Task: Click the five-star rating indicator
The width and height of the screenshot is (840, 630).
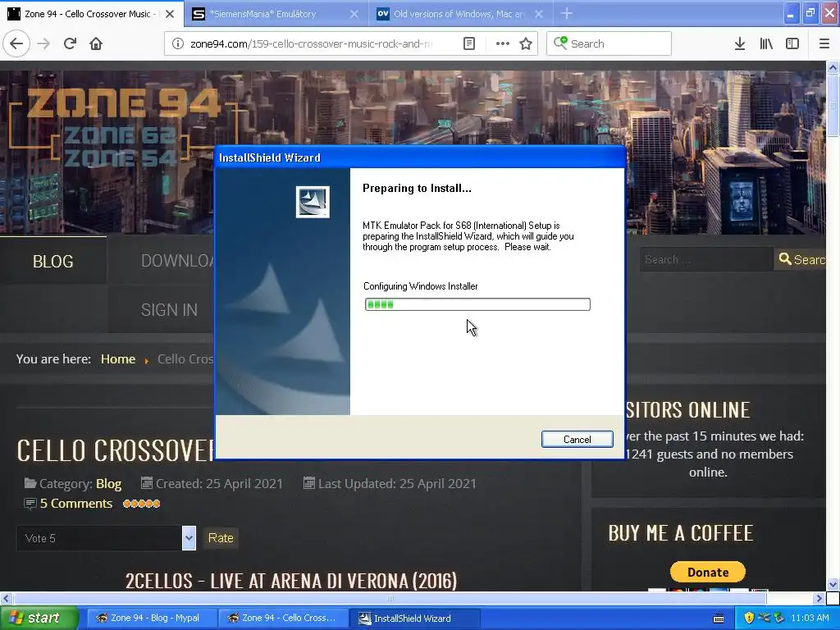Action: pos(141,504)
